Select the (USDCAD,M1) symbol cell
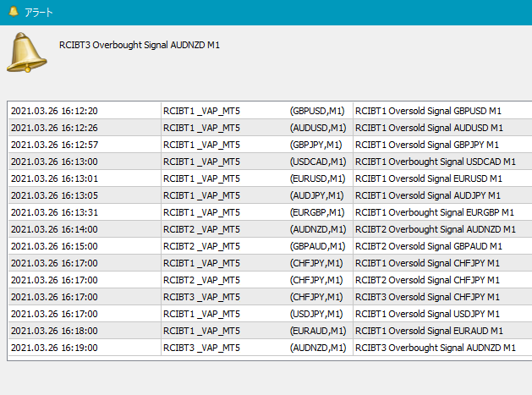532x395 pixels. 318,162
